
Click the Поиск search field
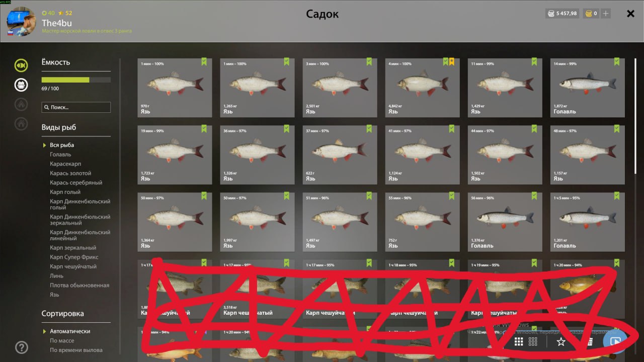coord(76,107)
